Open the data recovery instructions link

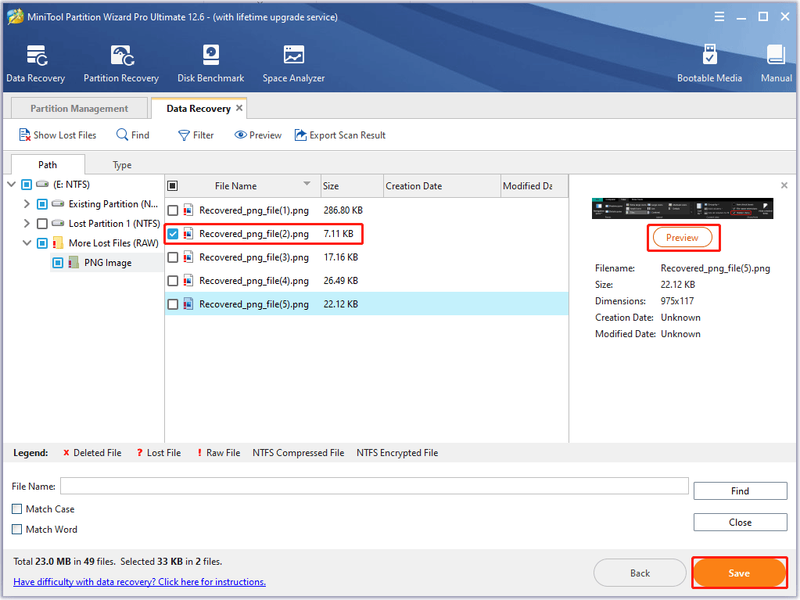[139, 582]
